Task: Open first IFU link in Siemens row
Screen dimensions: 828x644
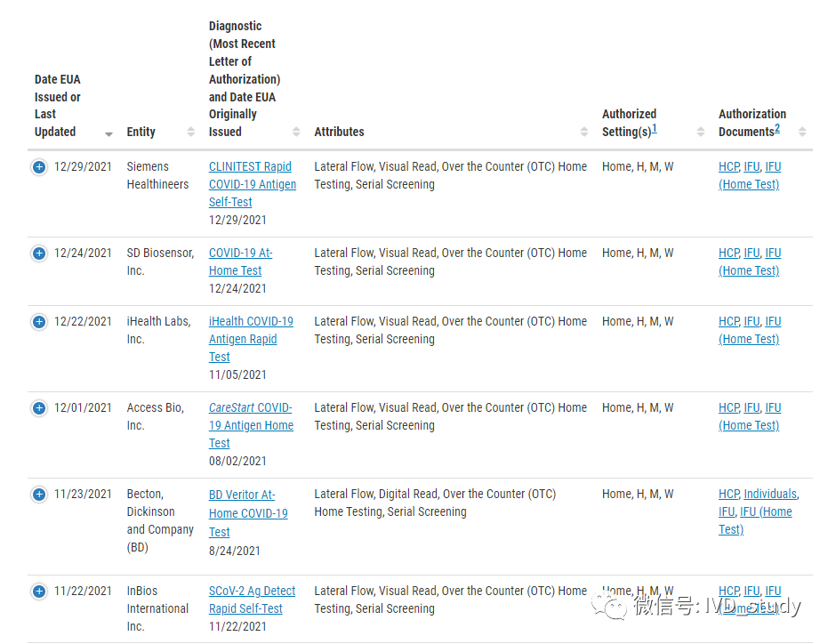Action: 752,167
